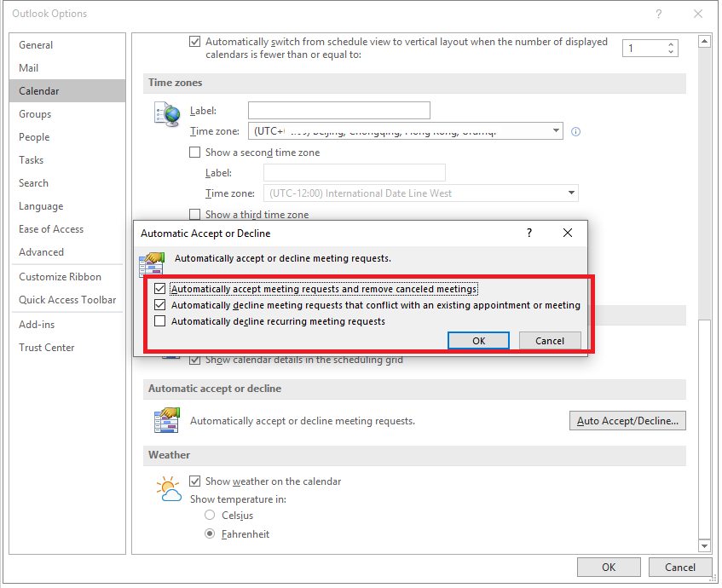Decrease the displayed calendars number spinner
This screenshot has height=588, width=722.
pyautogui.click(x=671, y=52)
